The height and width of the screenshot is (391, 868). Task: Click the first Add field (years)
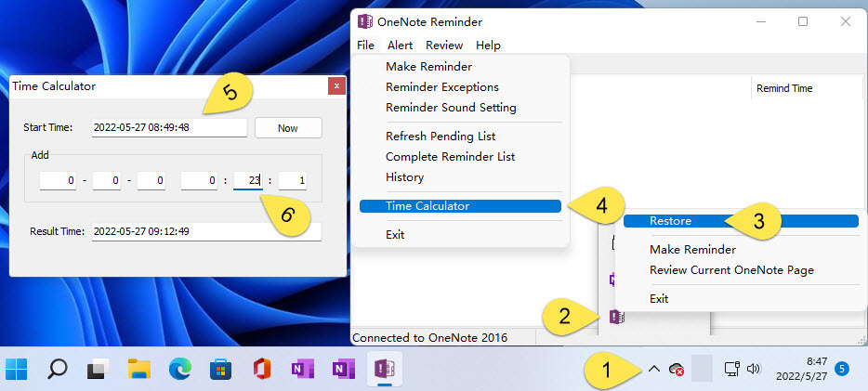pos(58,181)
